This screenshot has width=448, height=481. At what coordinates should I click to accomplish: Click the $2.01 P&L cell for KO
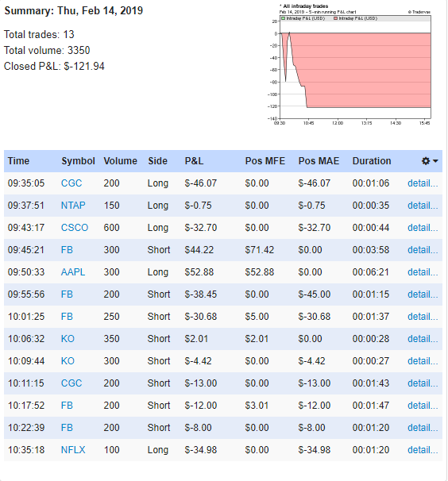point(196,339)
